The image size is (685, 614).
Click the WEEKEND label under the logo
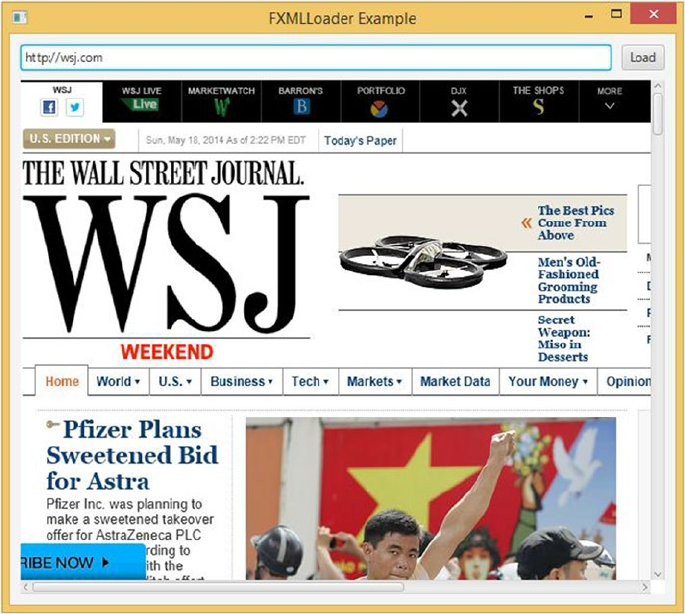167,352
